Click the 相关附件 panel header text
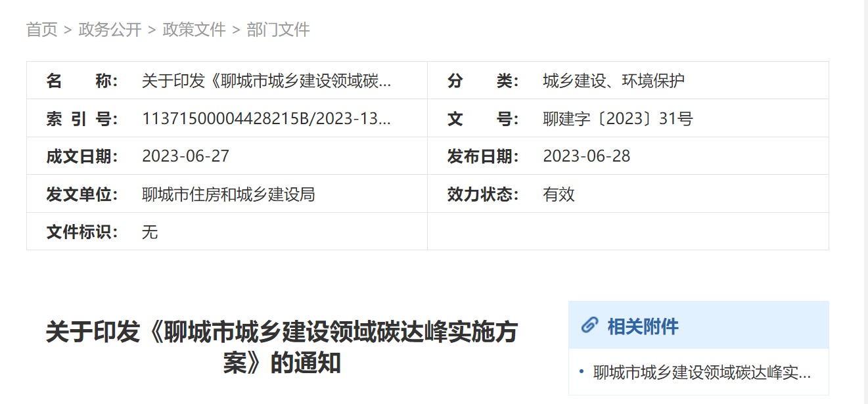This screenshot has width=868, height=404. pos(643,326)
